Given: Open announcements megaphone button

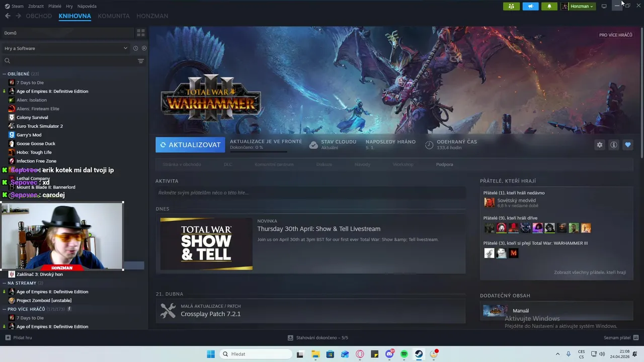Looking at the screenshot, I should tap(530, 6).
